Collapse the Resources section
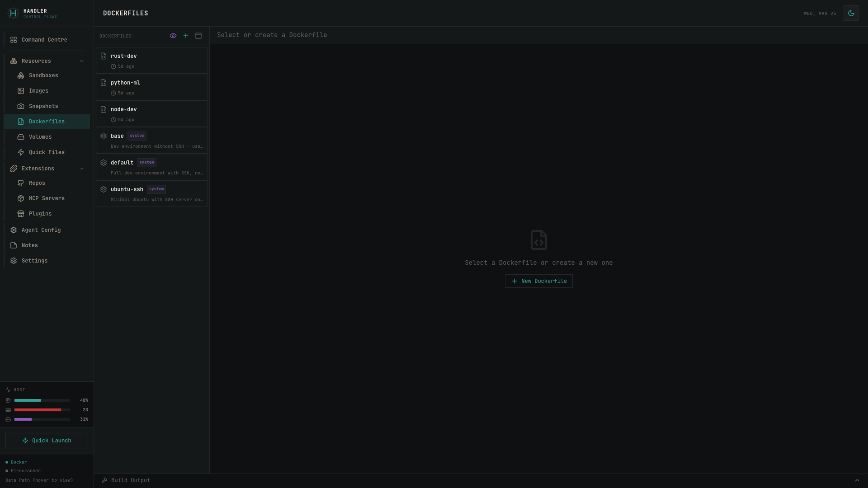 coord(82,61)
